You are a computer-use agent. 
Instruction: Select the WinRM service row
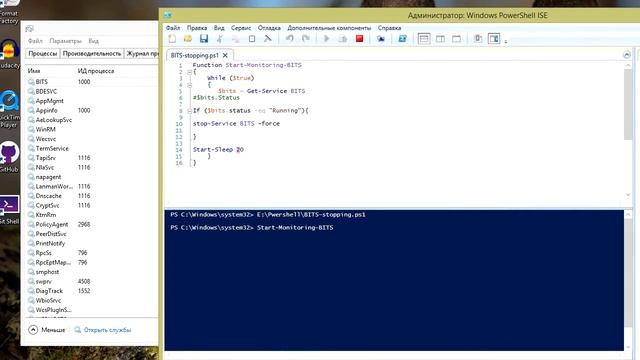(x=91, y=129)
